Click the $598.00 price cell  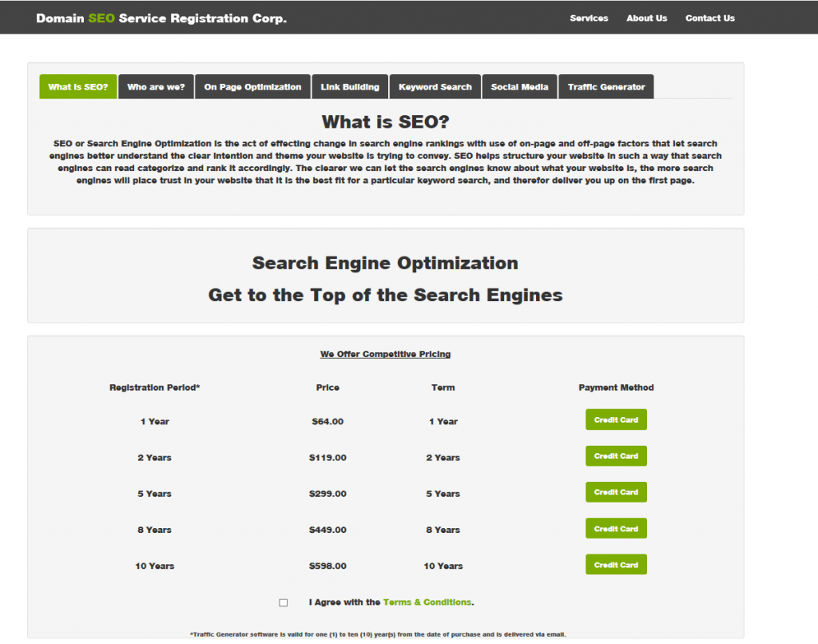coord(328,566)
